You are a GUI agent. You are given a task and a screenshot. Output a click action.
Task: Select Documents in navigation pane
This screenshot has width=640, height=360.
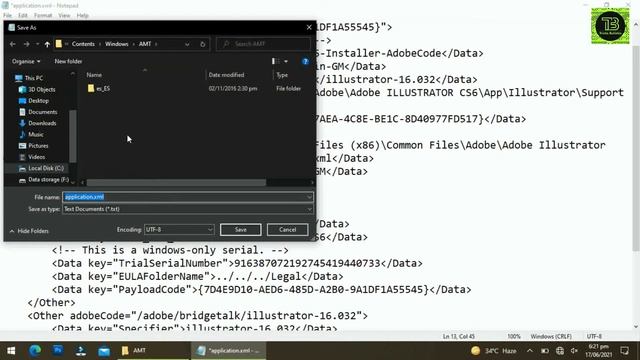[x=42, y=112]
